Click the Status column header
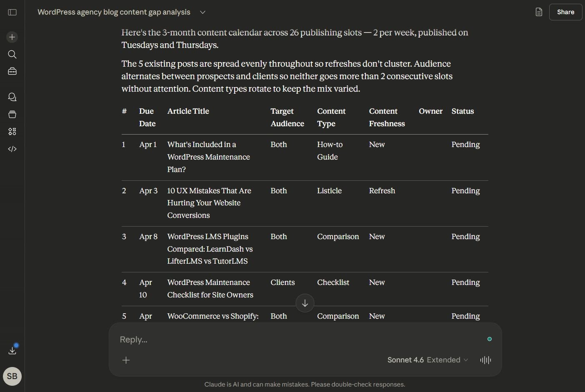This screenshot has width=585, height=392. click(462, 111)
